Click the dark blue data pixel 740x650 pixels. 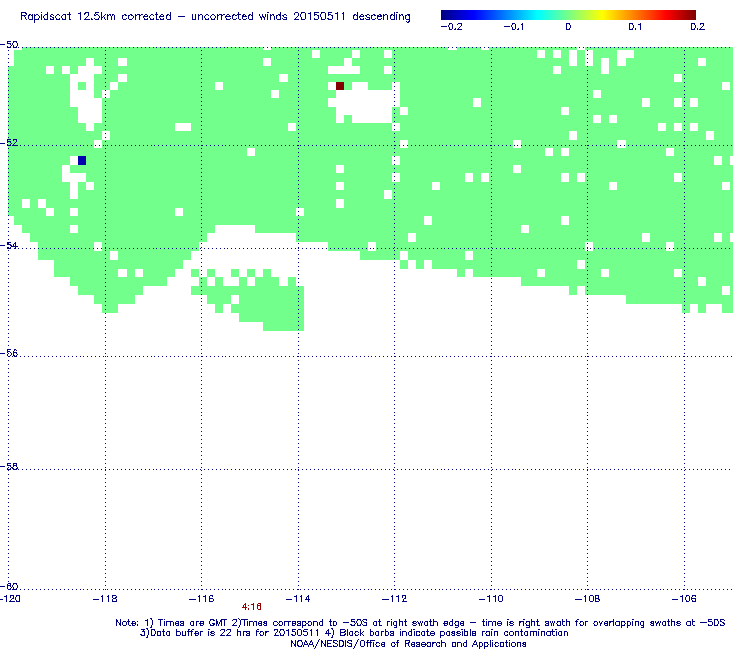[x=82, y=160]
